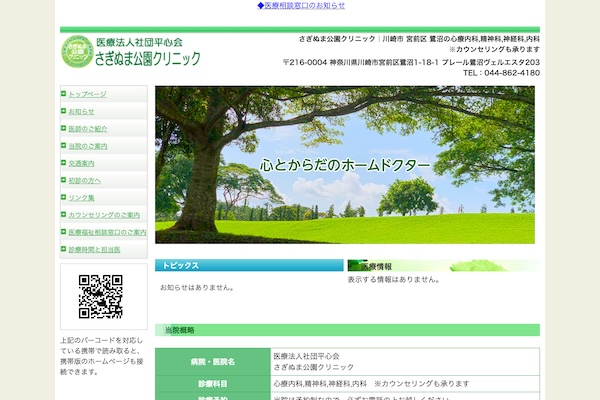600x400 pixels.
Task: Select リンク集 sidebar link
Action: pos(81,198)
